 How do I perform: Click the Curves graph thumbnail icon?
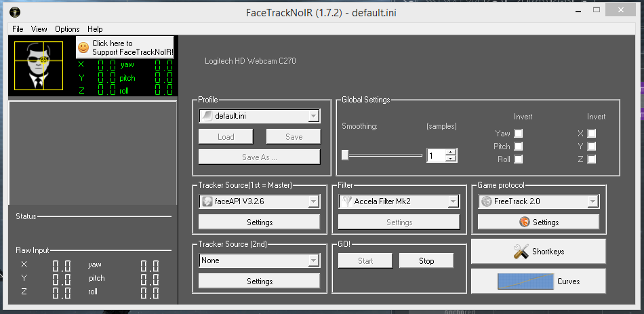tap(526, 281)
